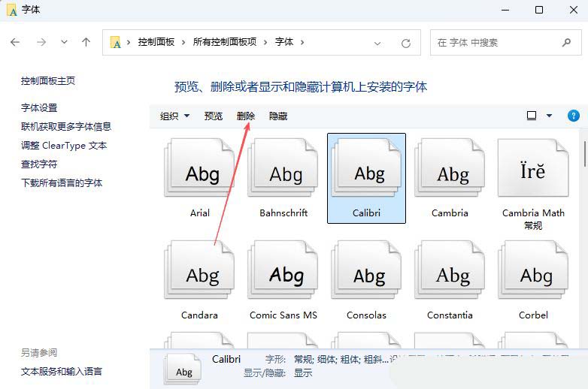Change the view layout icon
Screen dimensions: 588x389
click(x=532, y=116)
